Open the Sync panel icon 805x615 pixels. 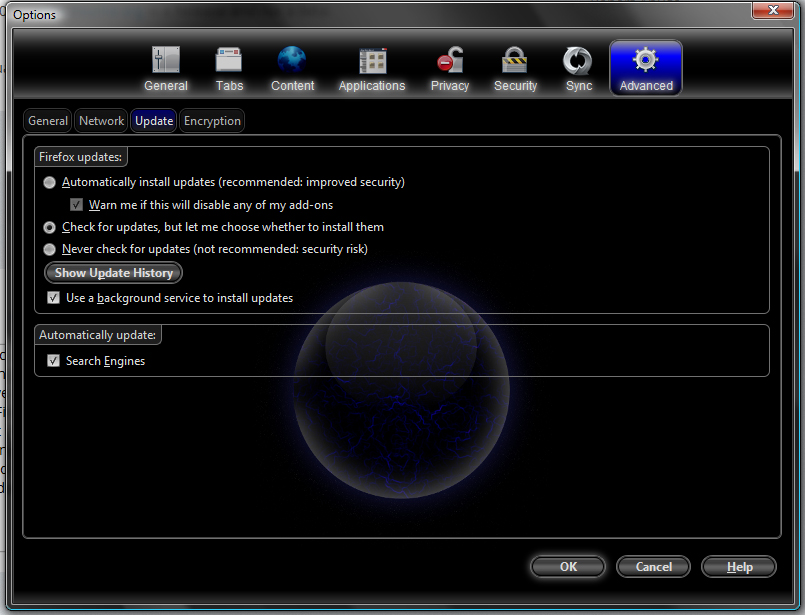click(x=578, y=62)
